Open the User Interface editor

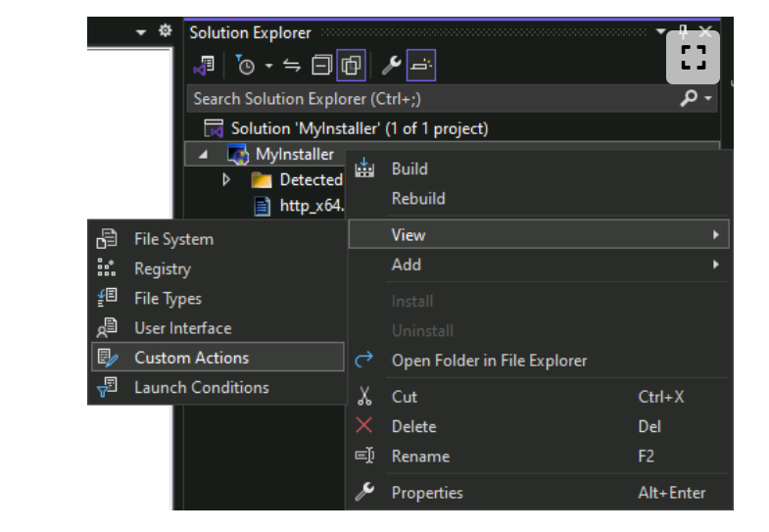217,328
